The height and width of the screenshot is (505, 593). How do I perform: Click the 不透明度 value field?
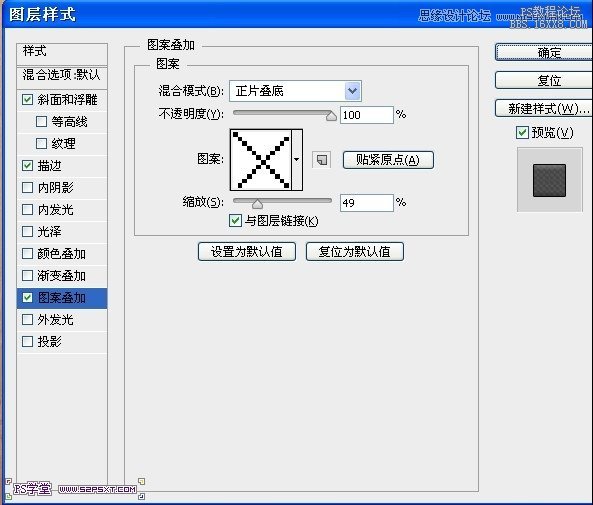(x=366, y=115)
